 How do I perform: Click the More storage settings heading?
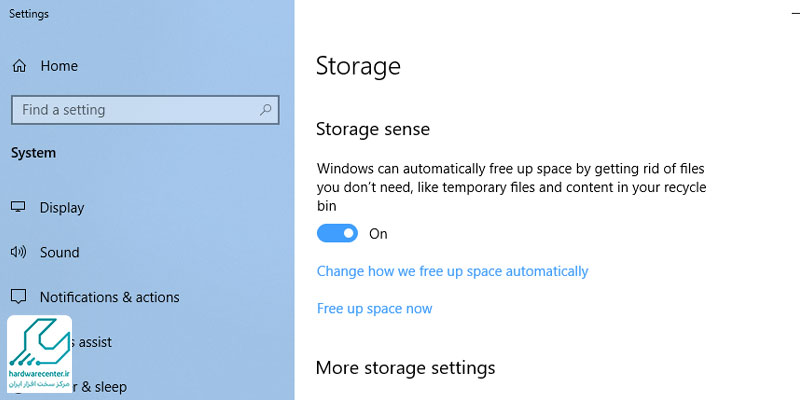406,367
